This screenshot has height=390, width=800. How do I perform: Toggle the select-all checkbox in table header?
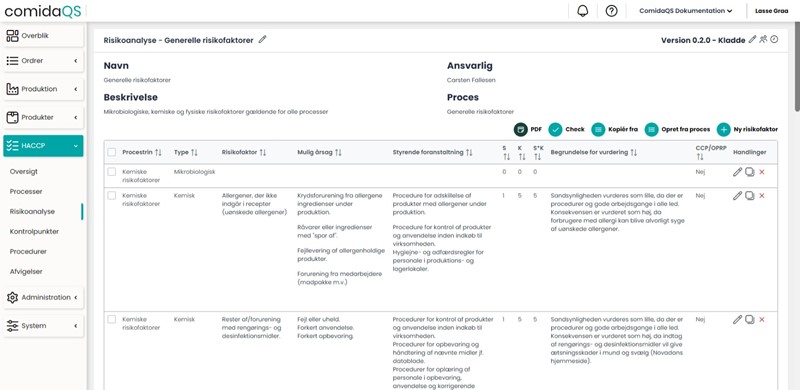[112, 152]
